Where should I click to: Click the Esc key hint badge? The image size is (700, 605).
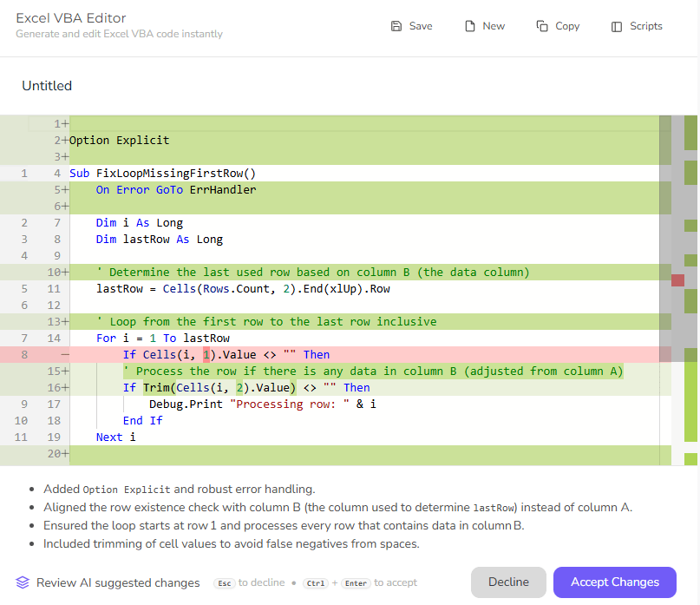[x=224, y=582]
